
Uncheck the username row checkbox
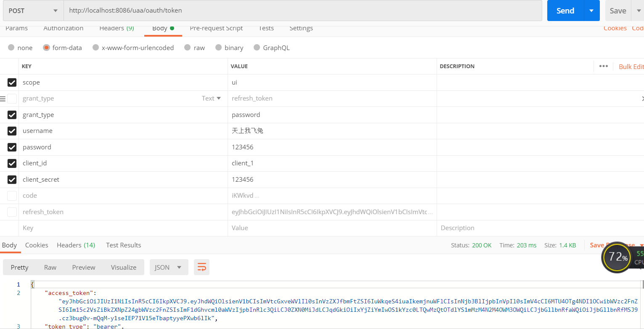12,131
